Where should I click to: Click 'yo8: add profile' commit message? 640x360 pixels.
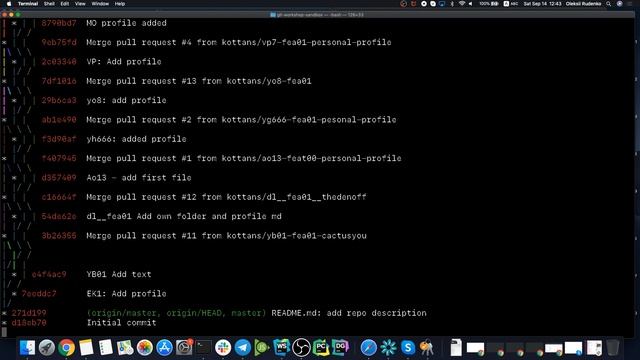126,100
